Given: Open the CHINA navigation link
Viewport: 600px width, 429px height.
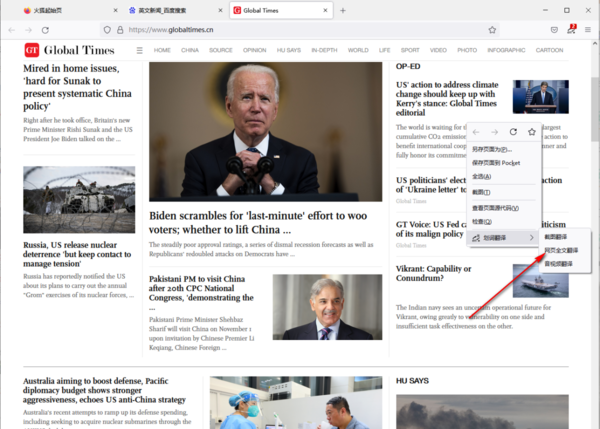Looking at the screenshot, I should (x=190, y=50).
